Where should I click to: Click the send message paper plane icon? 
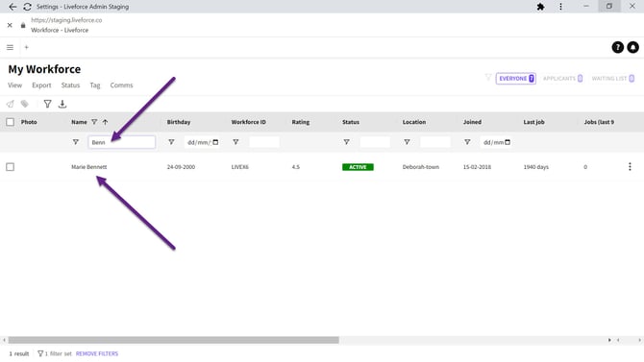pyautogui.click(x=11, y=104)
